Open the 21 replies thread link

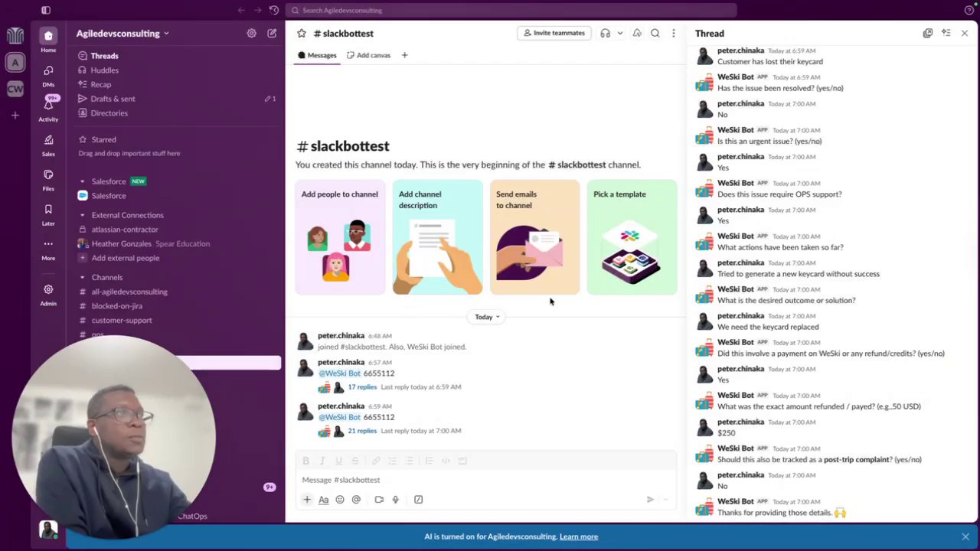coord(362,431)
